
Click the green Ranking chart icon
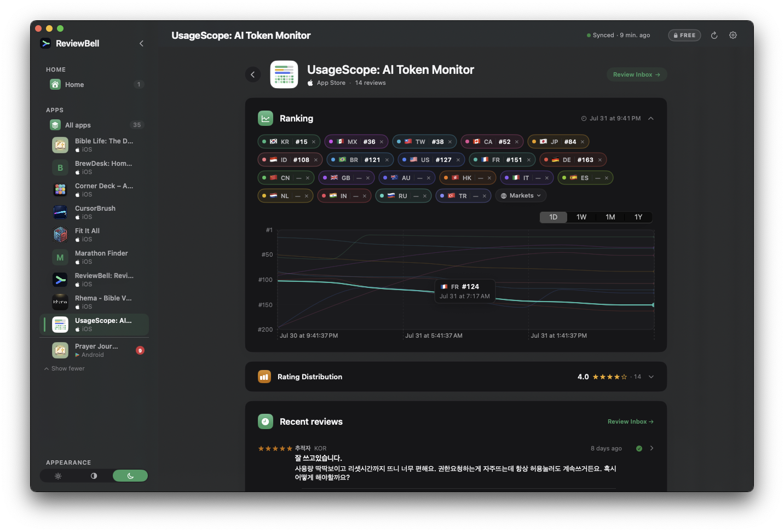click(x=266, y=118)
